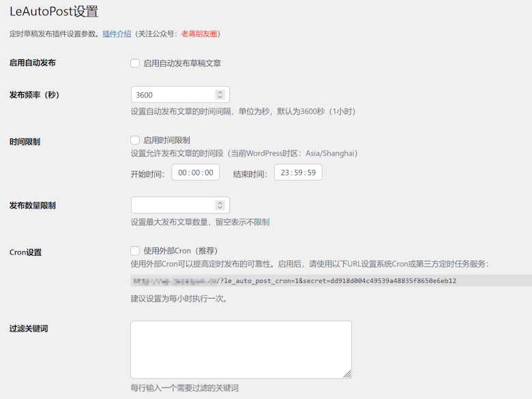The width and height of the screenshot is (532, 399).
Task: Click the 结束时间 label
Action: pos(250,174)
